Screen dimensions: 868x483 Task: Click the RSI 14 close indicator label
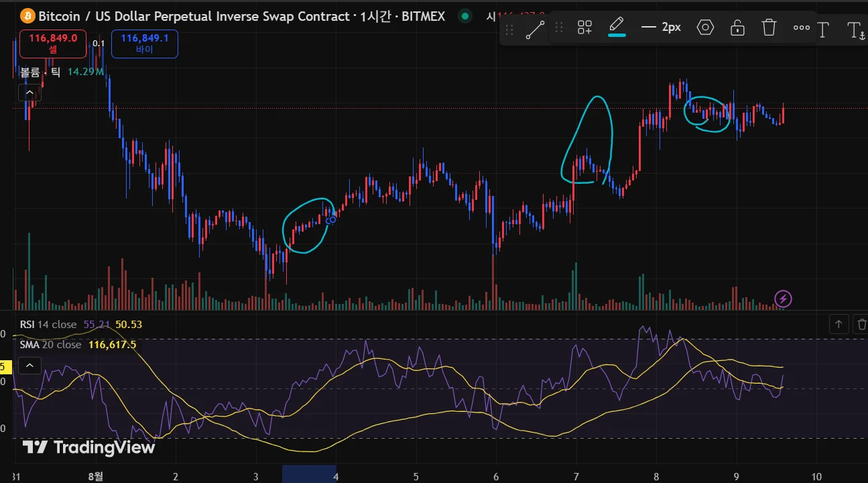48,325
